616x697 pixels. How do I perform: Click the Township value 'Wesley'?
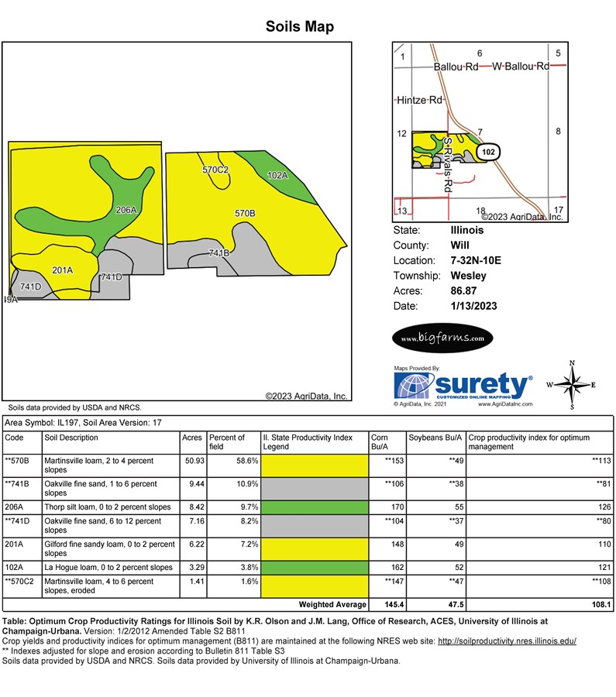[468, 276]
